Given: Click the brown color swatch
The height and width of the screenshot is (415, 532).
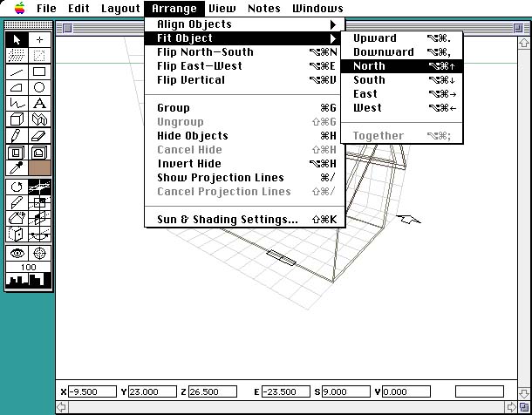Looking at the screenshot, I should point(39,167).
